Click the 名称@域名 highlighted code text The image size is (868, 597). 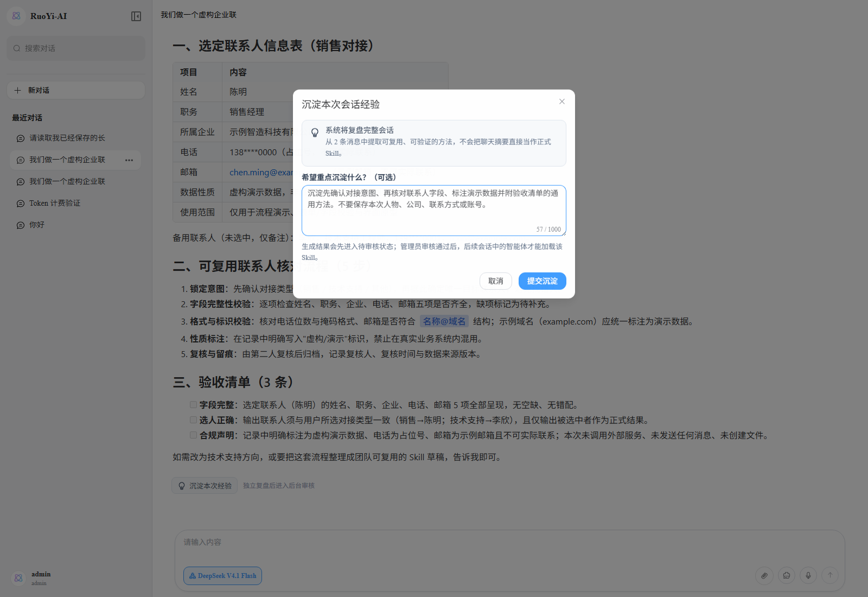click(x=444, y=321)
